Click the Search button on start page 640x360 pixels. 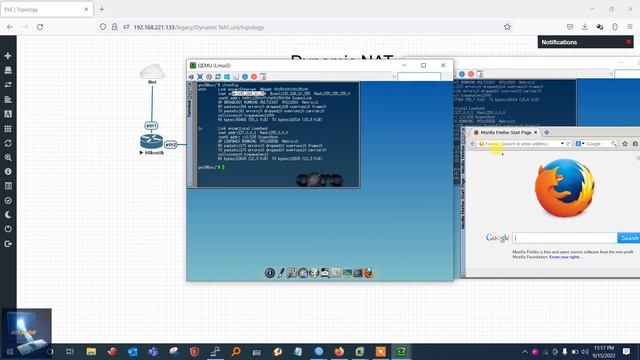point(629,238)
